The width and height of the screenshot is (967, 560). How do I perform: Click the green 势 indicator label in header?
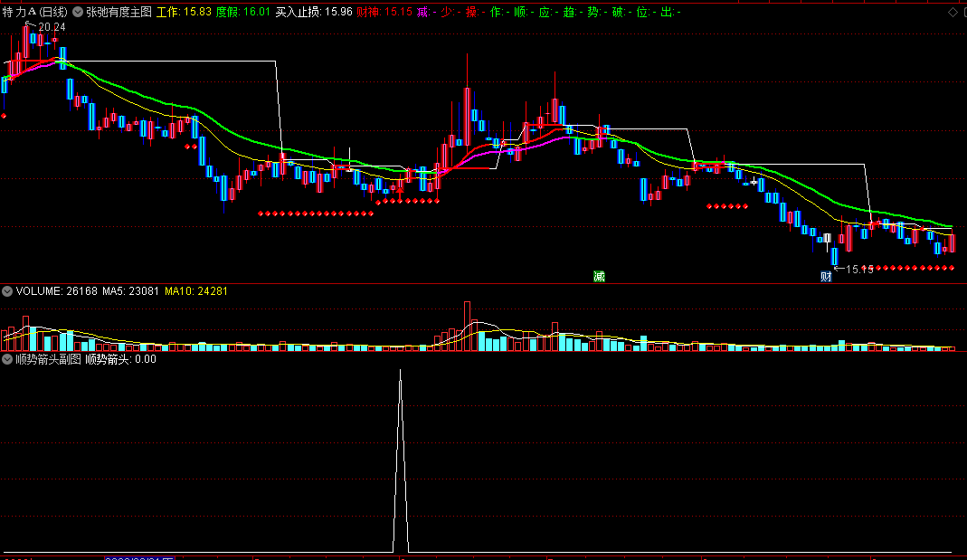[x=596, y=12]
